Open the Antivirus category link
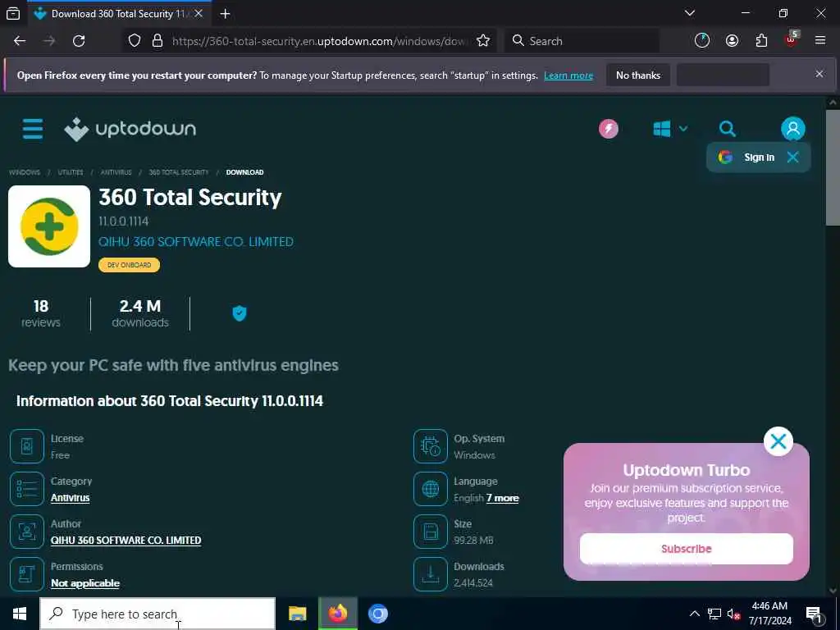 click(71, 498)
